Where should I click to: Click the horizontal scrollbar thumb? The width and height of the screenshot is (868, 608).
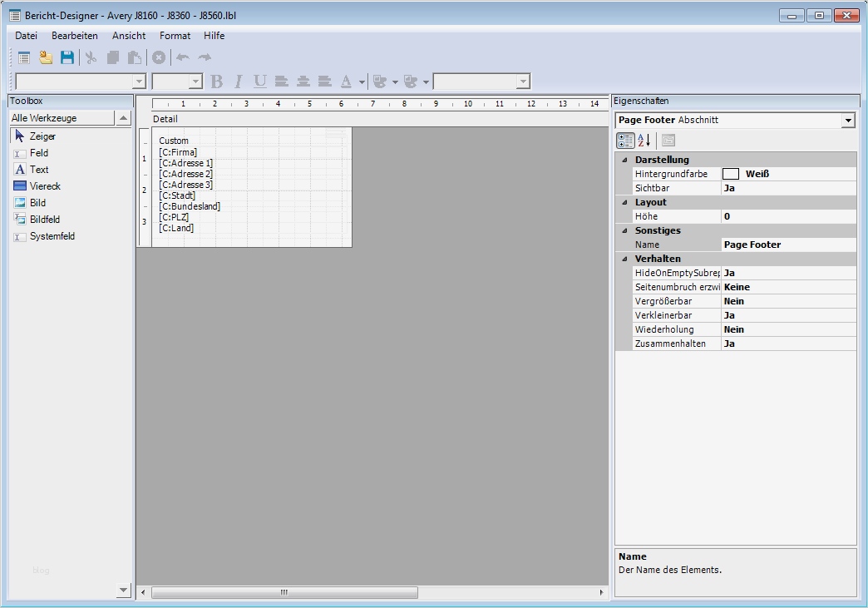[x=284, y=592]
